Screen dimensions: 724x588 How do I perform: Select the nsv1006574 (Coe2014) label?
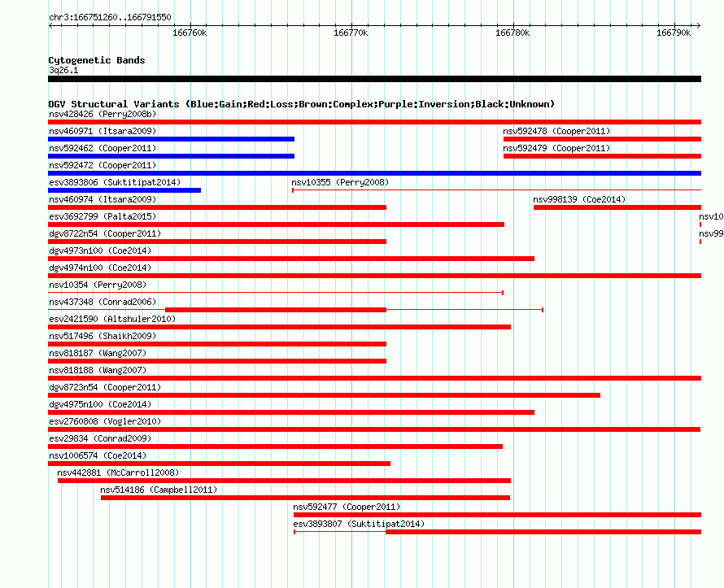click(x=98, y=455)
